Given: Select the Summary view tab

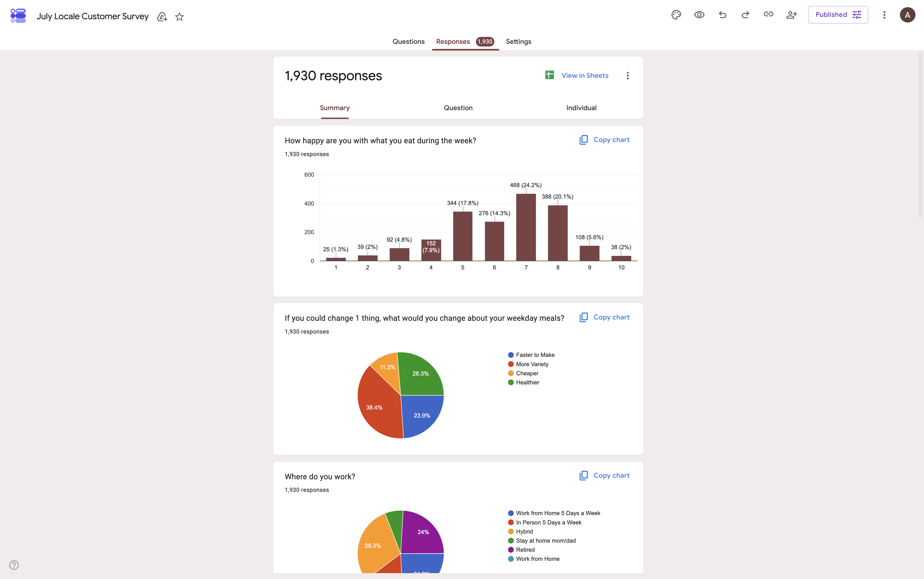Looking at the screenshot, I should (x=335, y=108).
